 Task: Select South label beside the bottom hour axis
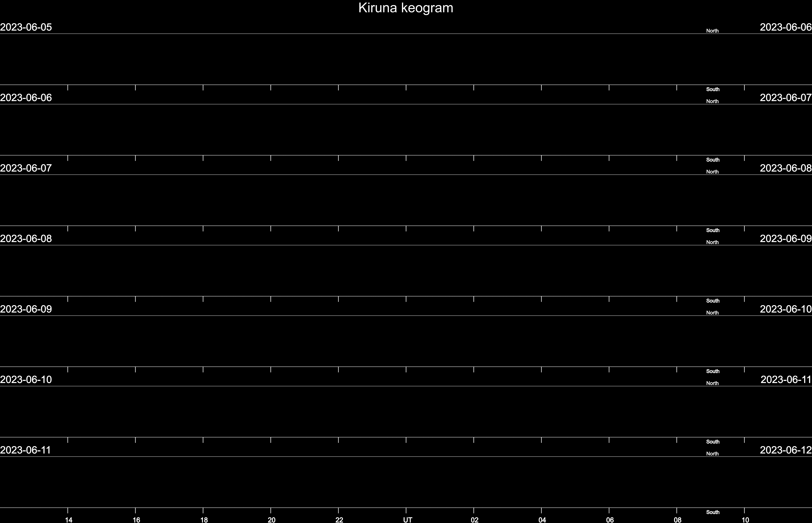[713, 512]
